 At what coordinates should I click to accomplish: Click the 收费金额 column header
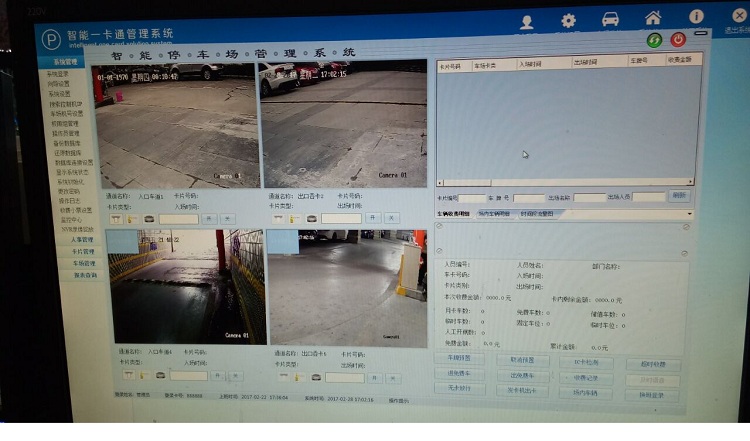coord(684,60)
